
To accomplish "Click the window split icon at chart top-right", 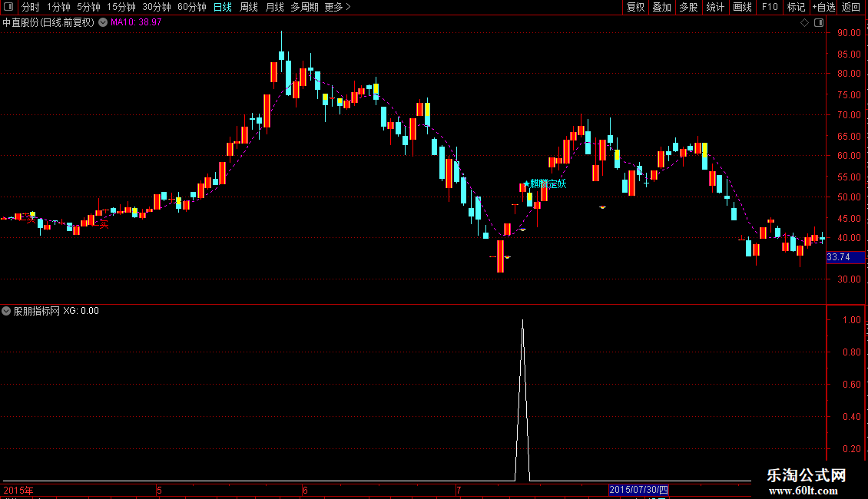I will 819,23.
